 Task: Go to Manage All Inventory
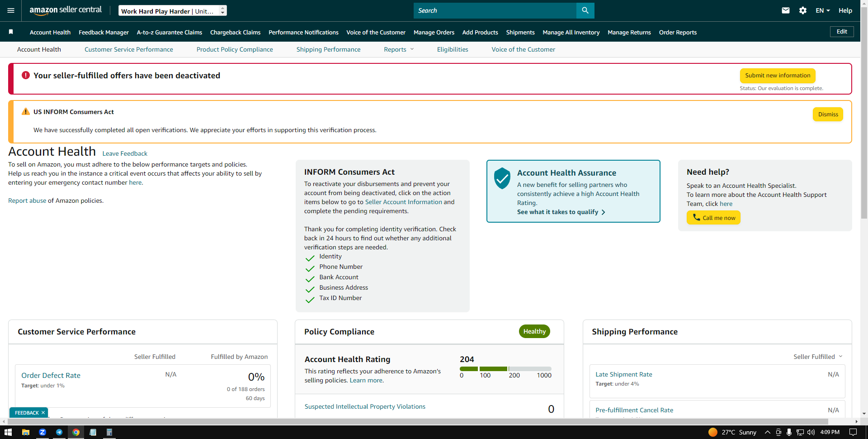click(571, 32)
